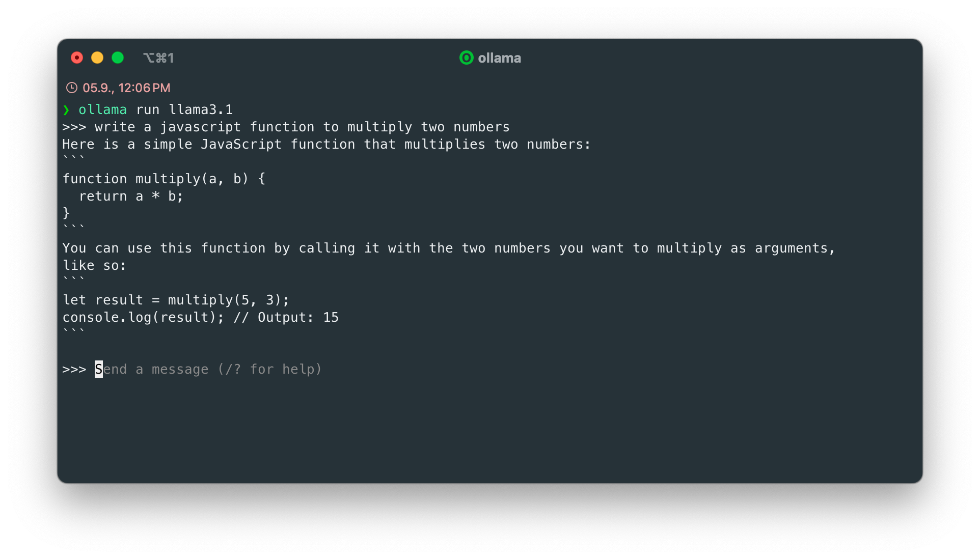Viewport: 980px width, 559px height.
Task: Click the 'function multiply(a, b) {' line
Action: [164, 179]
